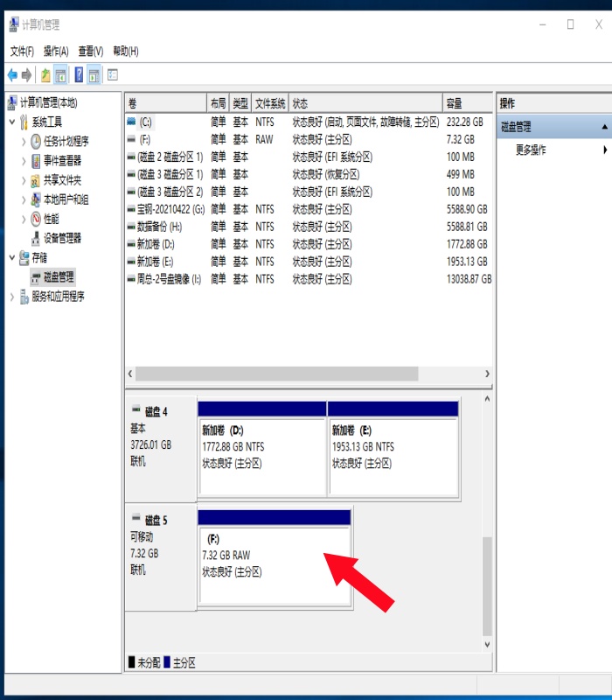Open the 操作(A) menu
The height and width of the screenshot is (700, 612).
point(56,52)
